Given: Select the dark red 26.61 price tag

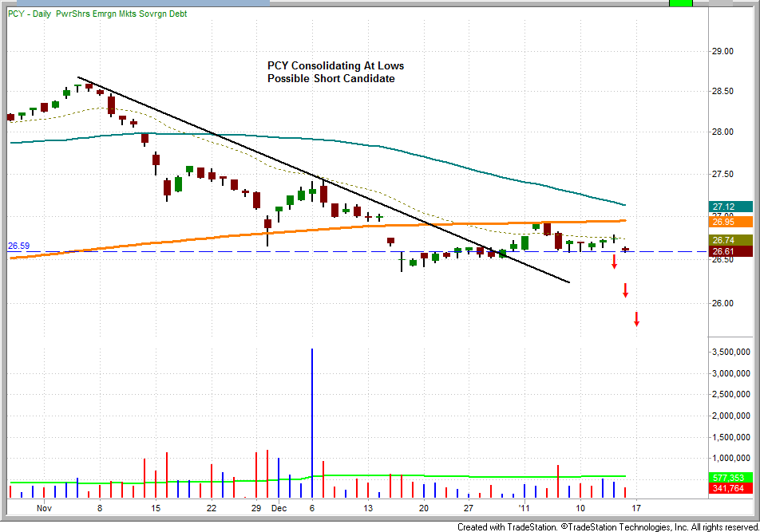Looking at the screenshot, I should [x=730, y=251].
